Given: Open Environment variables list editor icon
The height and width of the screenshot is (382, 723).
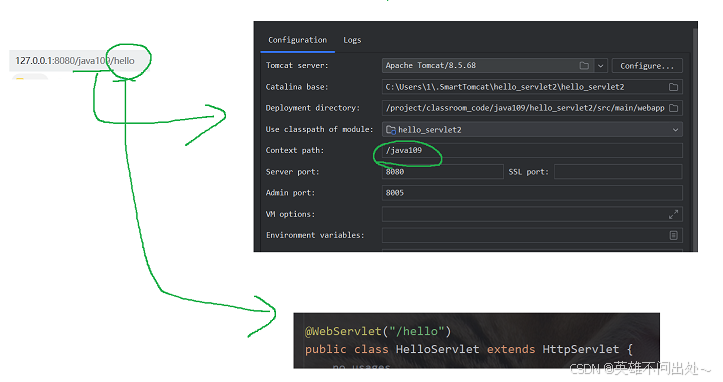Looking at the screenshot, I should [673, 235].
